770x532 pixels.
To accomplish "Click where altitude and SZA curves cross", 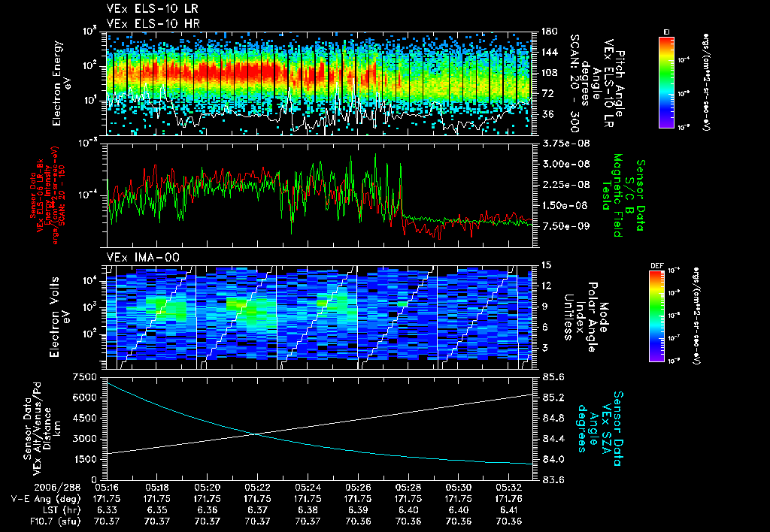I will (x=256, y=434).
